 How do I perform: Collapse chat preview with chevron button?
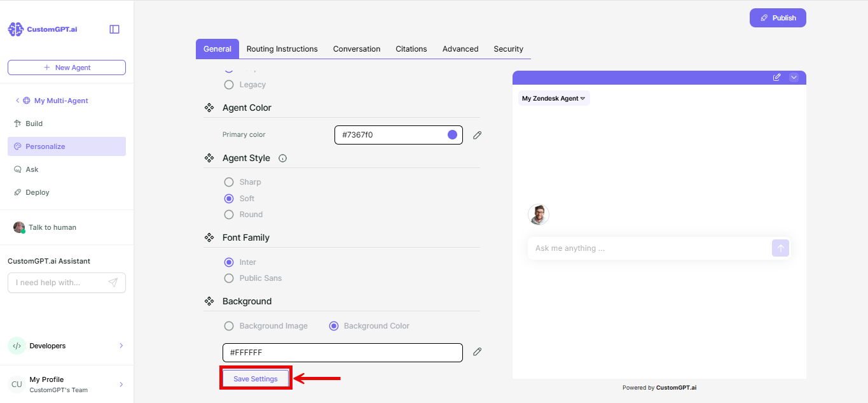794,77
